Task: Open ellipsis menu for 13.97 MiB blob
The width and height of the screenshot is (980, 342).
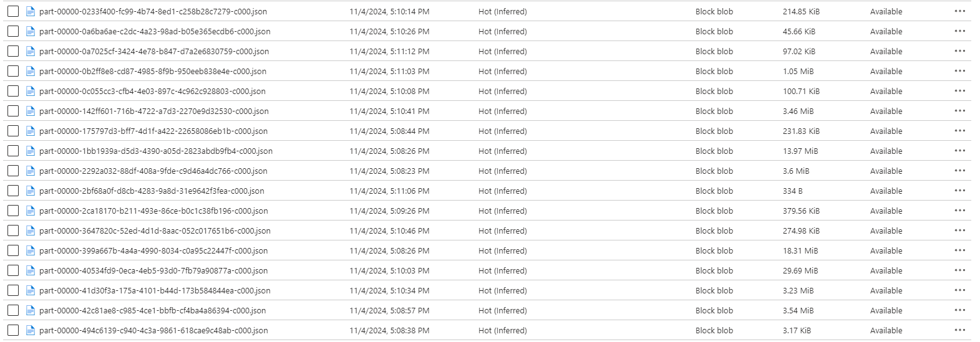Action: 959,151
